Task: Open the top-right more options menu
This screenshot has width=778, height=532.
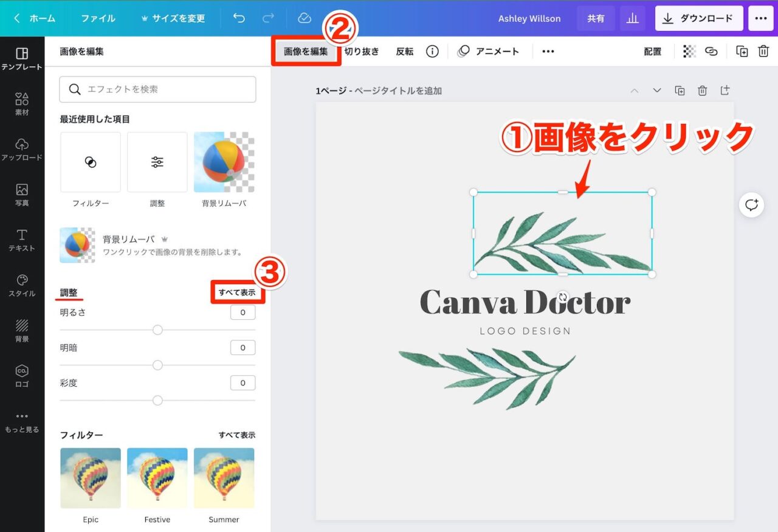Action: coord(761,18)
